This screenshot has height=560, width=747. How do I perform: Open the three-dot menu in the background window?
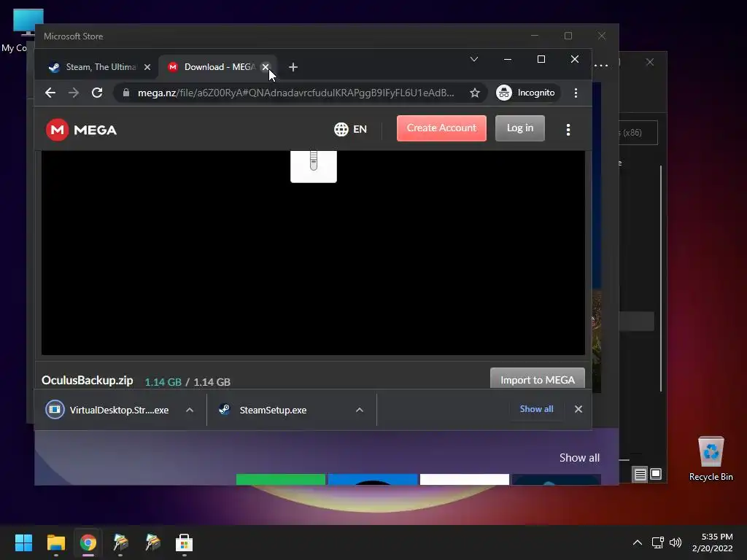(601, 65)
